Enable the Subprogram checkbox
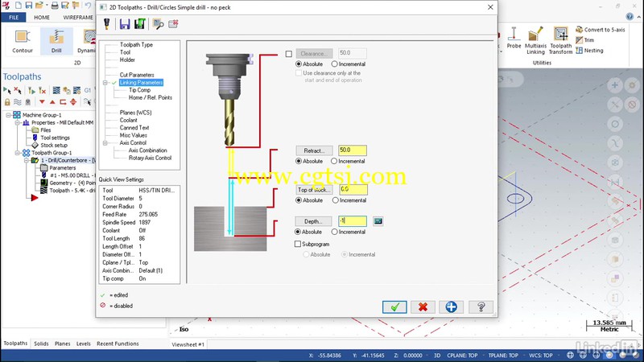 pyautogui.click(x=298, y=244)
